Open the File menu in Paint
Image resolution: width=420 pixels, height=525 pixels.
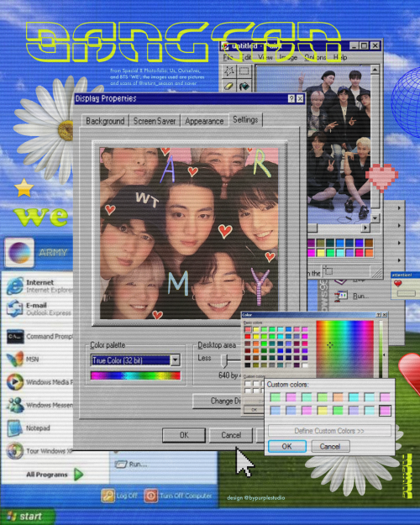[x=228, y=58]
